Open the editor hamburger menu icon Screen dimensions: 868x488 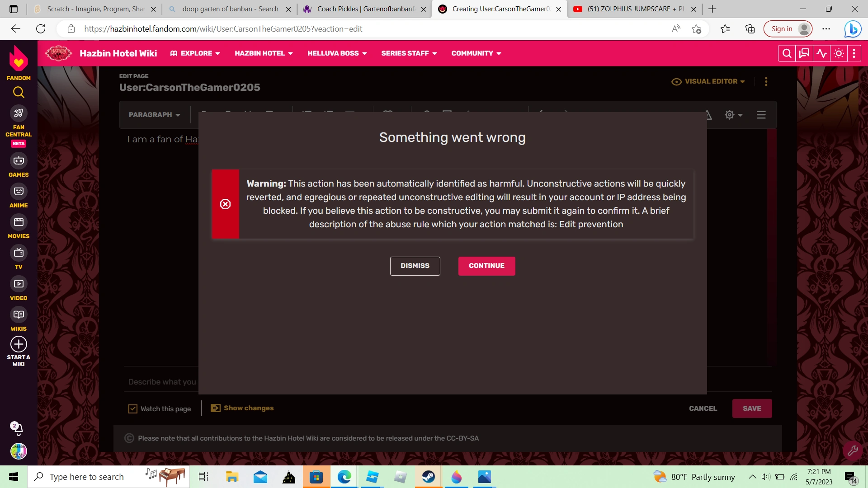[x=761, y=115]
